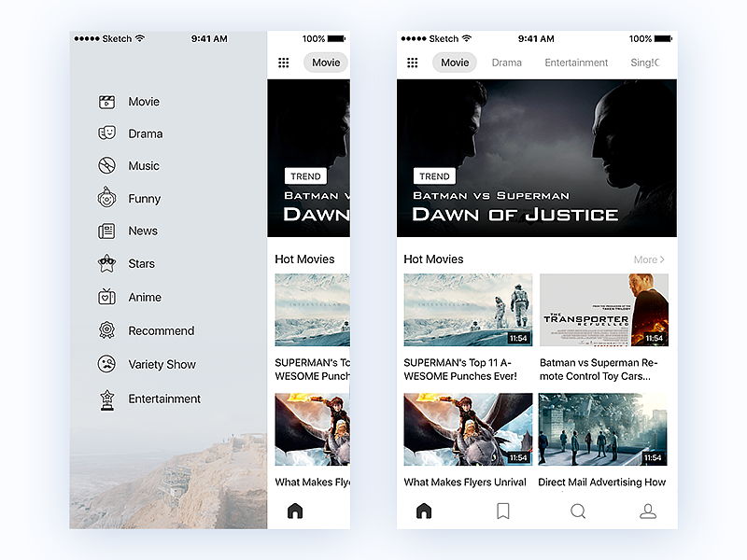Switch to the Drama tab
The image size is (747, 560).
506,63
